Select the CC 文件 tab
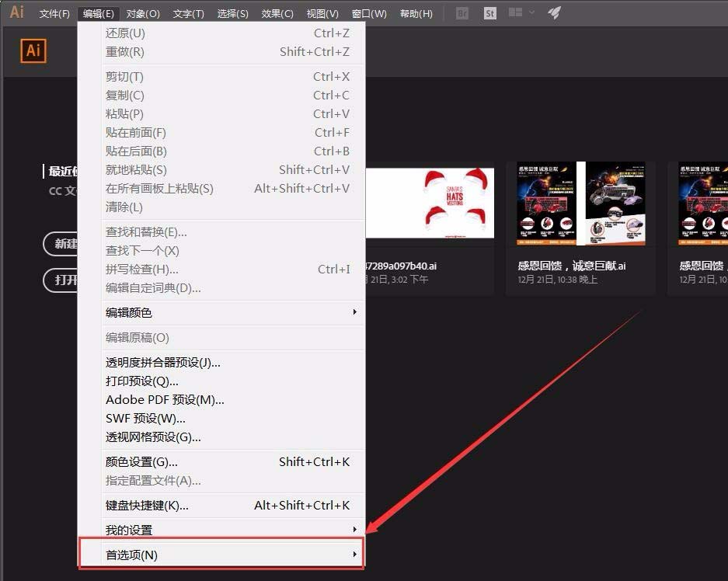 pyautogui.click(x=63, y=190)
